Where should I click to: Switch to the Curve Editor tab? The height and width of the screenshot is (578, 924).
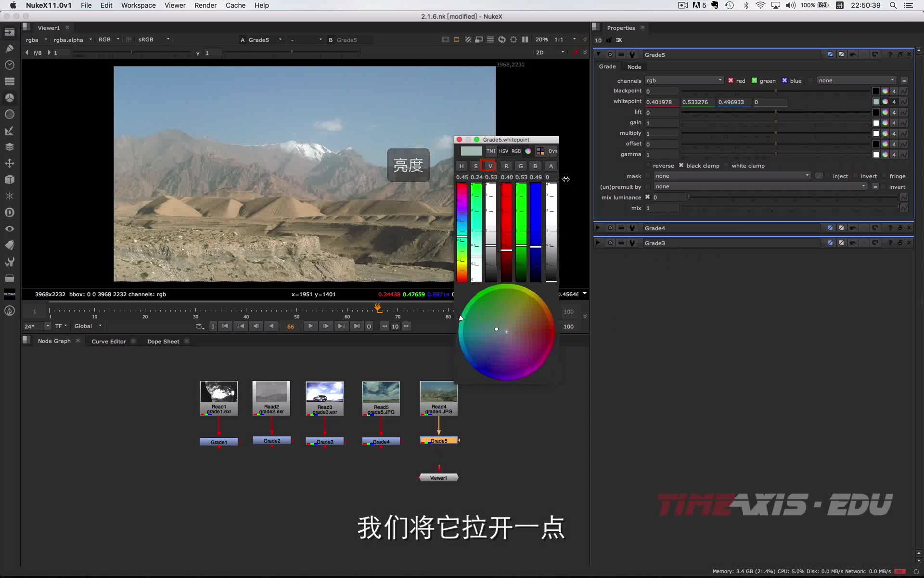[109, 342]
